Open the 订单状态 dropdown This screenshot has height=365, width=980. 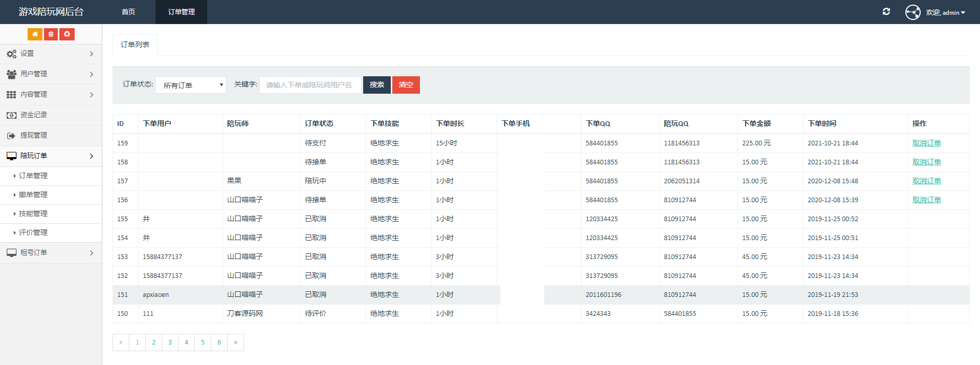point(191,85)
